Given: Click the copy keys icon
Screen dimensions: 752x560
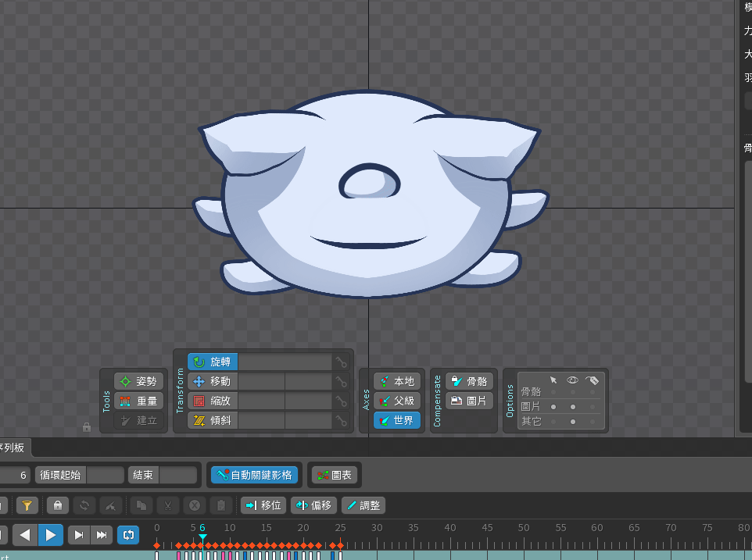Looking at the screenshot, I should pos(141,505).
